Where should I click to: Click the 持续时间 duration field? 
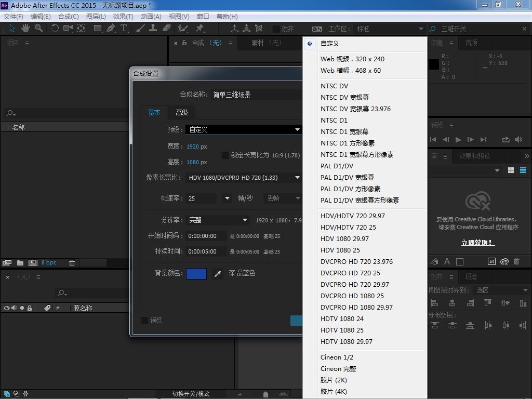pos(206,251)
